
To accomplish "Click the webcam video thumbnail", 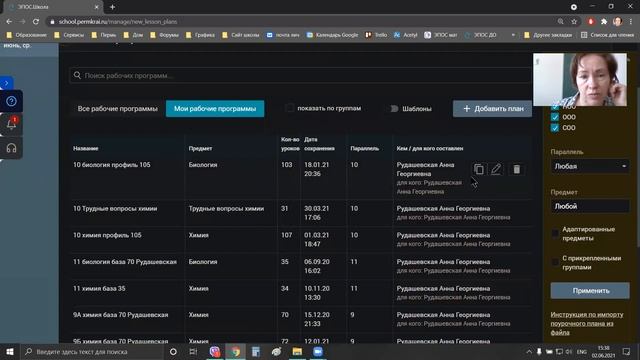I will point(580,80).
